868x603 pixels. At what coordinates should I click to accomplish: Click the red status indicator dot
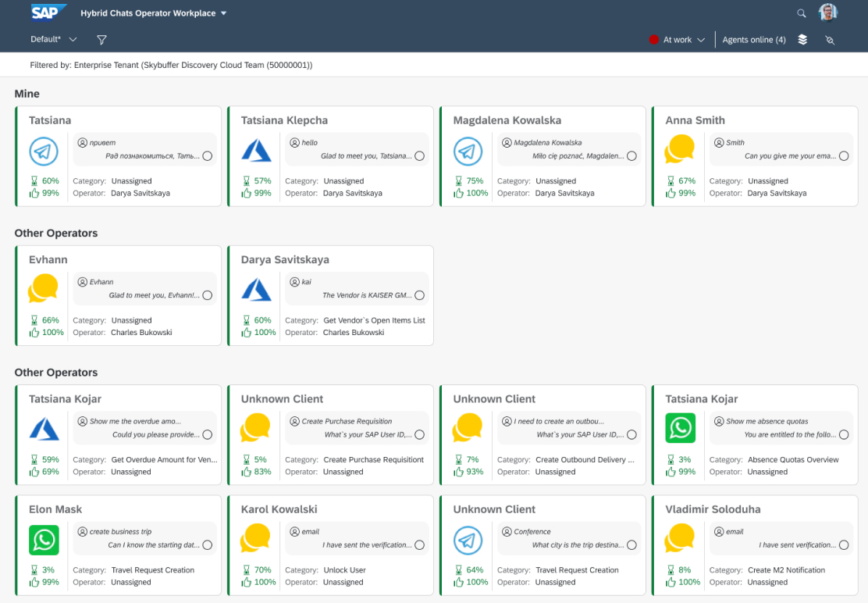654,40
